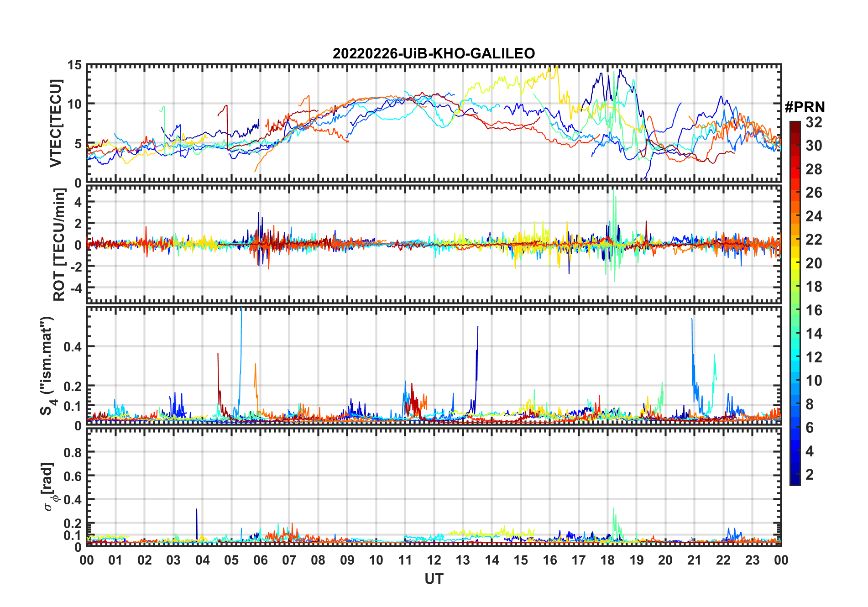Click x-axis hour label 06
The image size is (868, 607).
[260, 560]
